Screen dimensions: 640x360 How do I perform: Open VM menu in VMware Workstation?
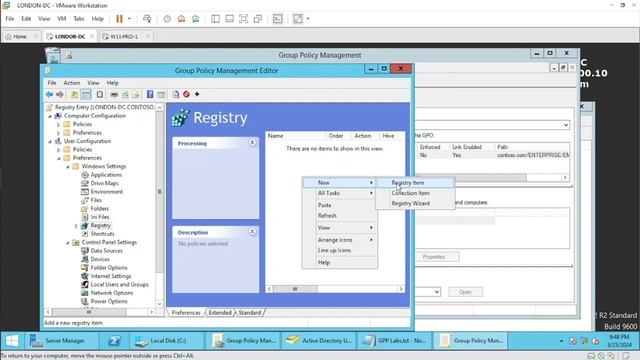pos(62,19)
